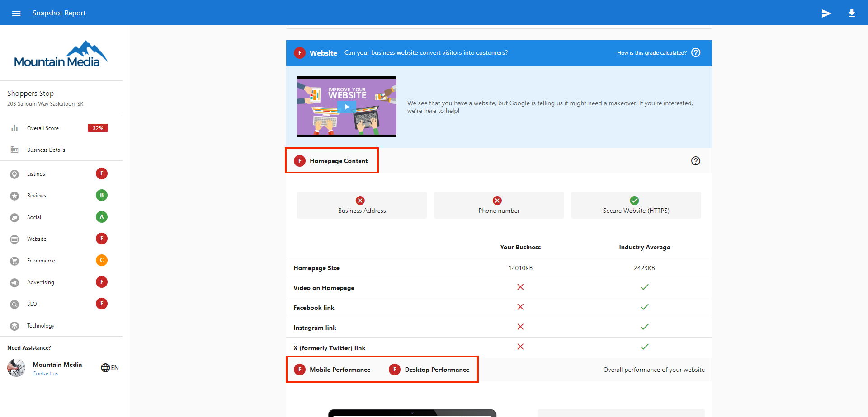This screenshot has width=868, height=417.
Task: Click the help icon beside Homepage Content
Action: tap(696, 161)
